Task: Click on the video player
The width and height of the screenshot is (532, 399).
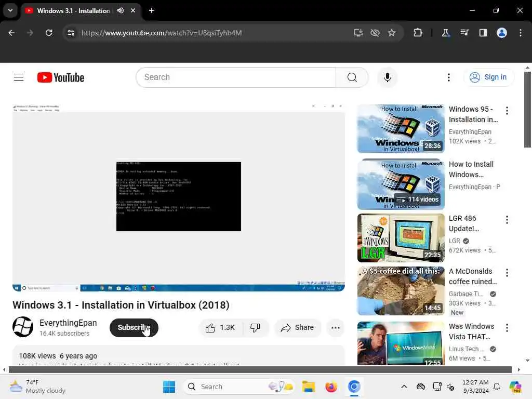Action: click(179, 197)
